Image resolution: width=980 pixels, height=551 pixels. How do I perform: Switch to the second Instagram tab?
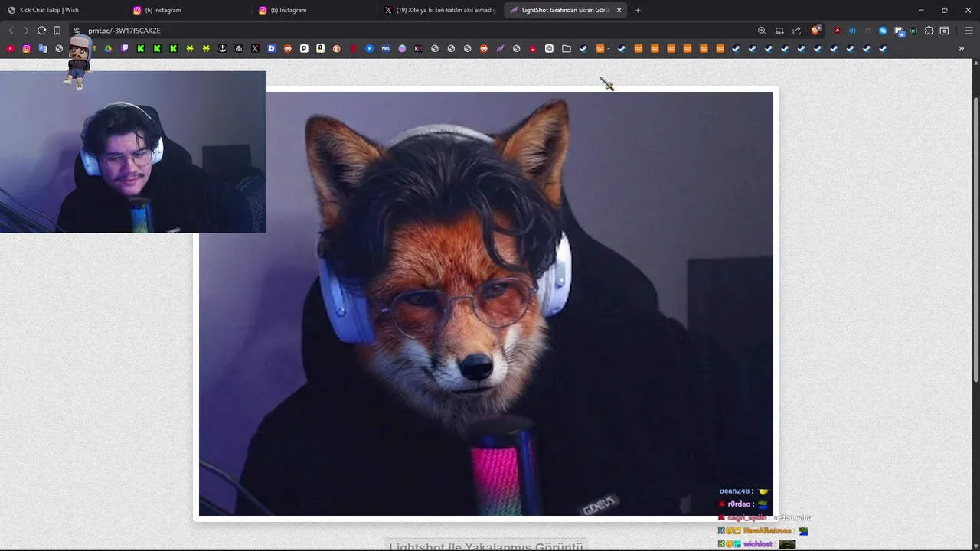coord(314,10)
